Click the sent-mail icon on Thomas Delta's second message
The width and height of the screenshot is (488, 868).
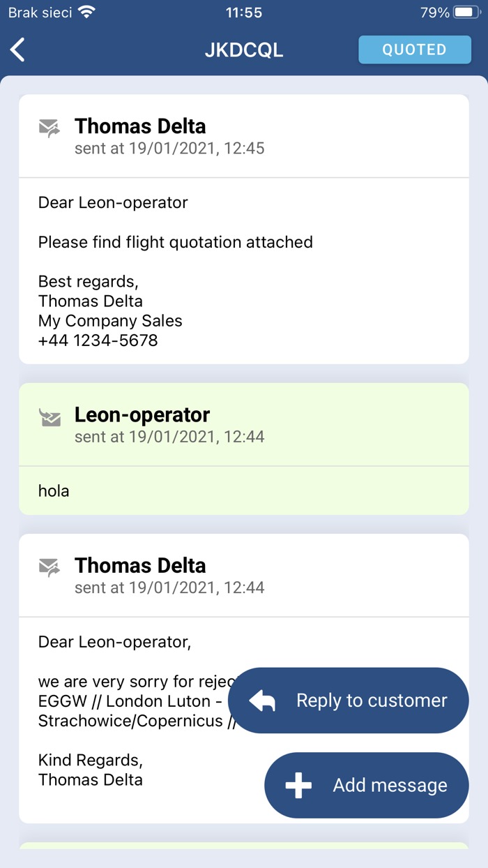click(x=49, y=567)
